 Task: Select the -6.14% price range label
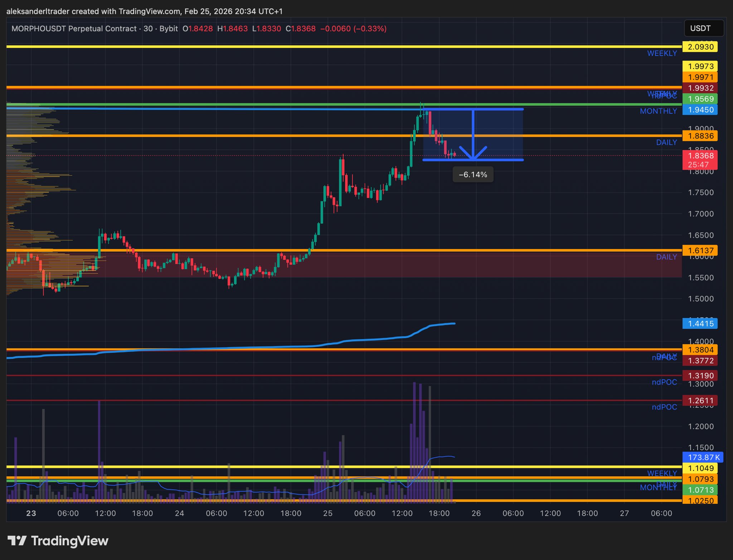473,175
